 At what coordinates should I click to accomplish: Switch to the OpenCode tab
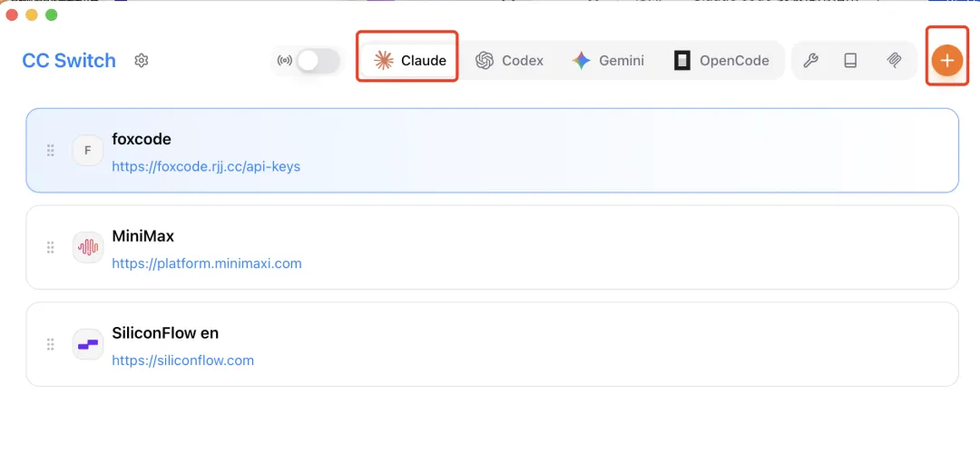pos(721,61)
